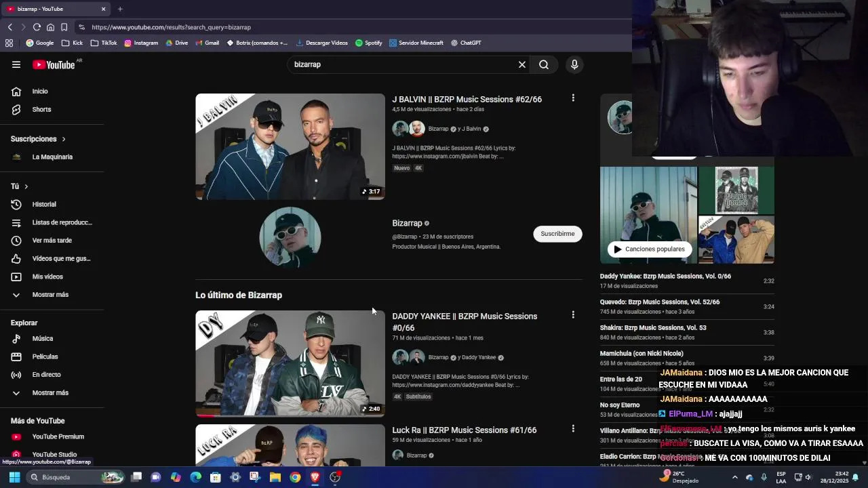Open the Bizarrap channel avatar
The image size is (868, 488).
[x=290, y=237]
